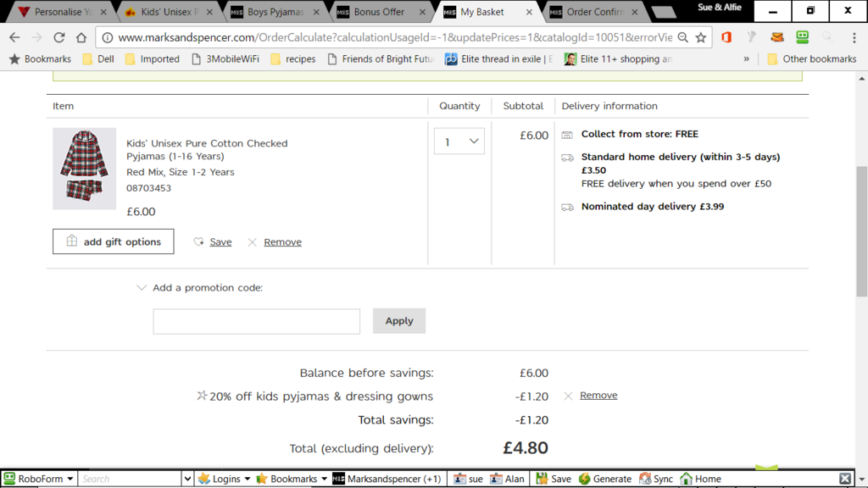Open the Quantity dropdown for the pyjamas
Viewport: 868px width, 488px height.
tap(459, 141)
